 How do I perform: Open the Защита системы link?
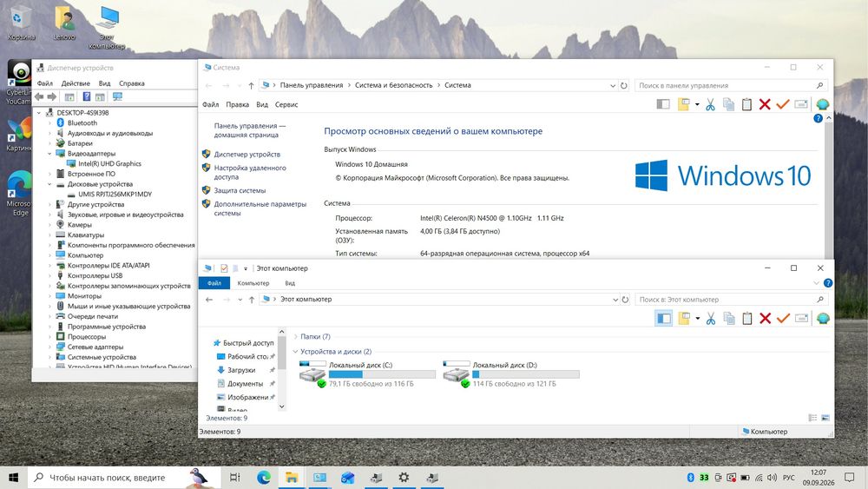[x=240, y=190]
